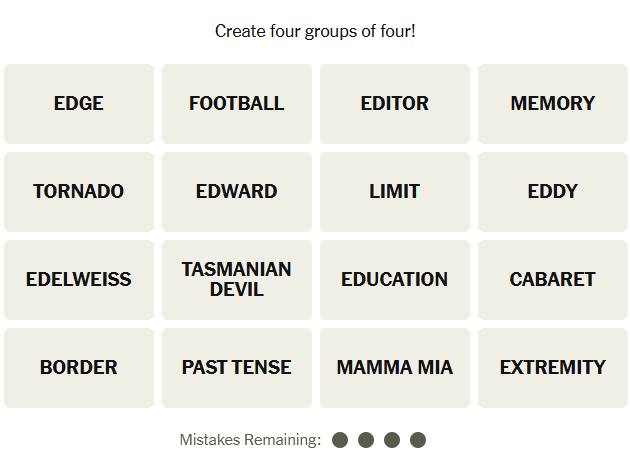Tap the LIMIT word tile

(395, 192)
